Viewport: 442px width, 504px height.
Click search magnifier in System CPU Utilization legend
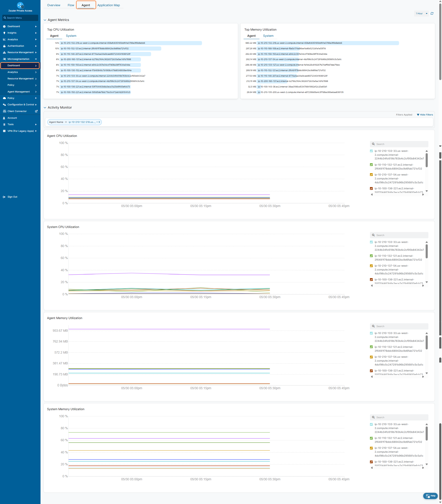click(x=373, y=235)
